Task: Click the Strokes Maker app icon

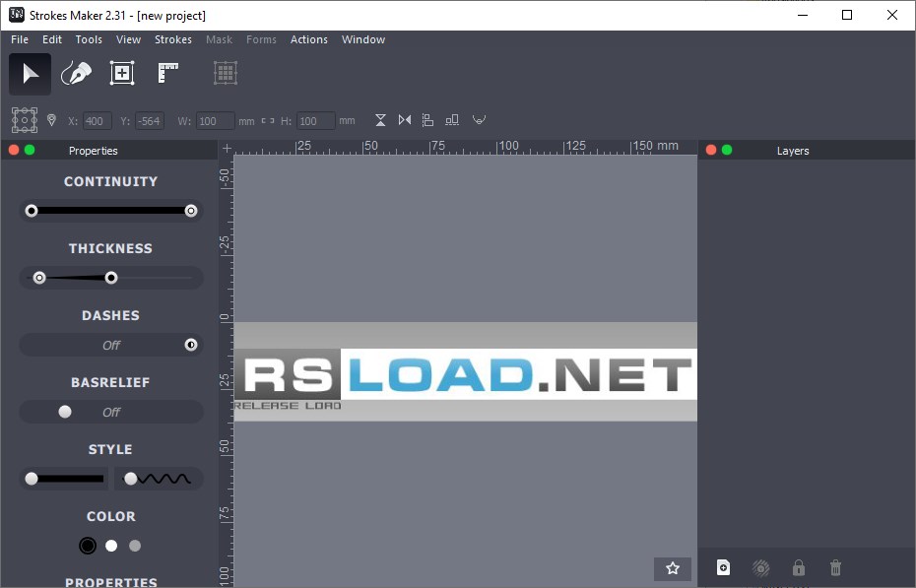Action: 17,15
